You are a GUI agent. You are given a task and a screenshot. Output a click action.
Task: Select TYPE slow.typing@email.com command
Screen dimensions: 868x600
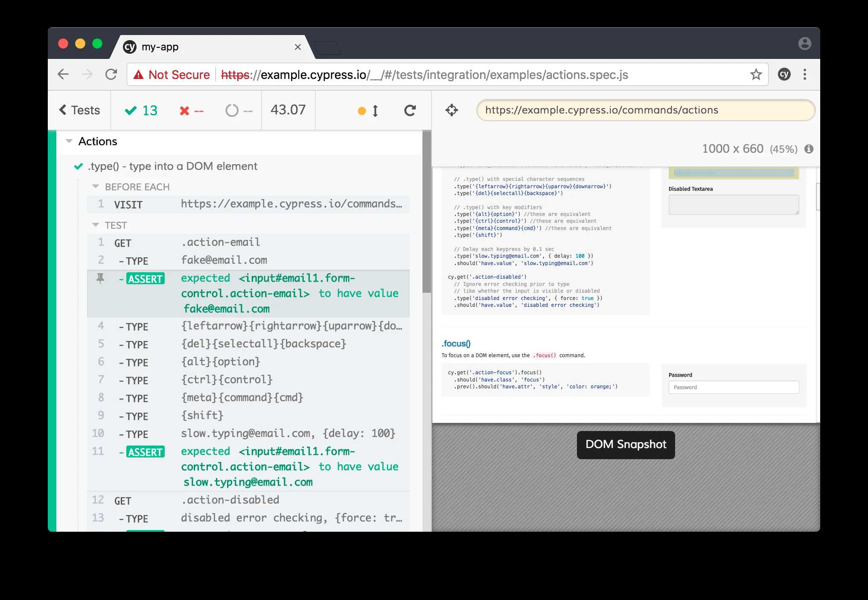[x=248, y=434]
